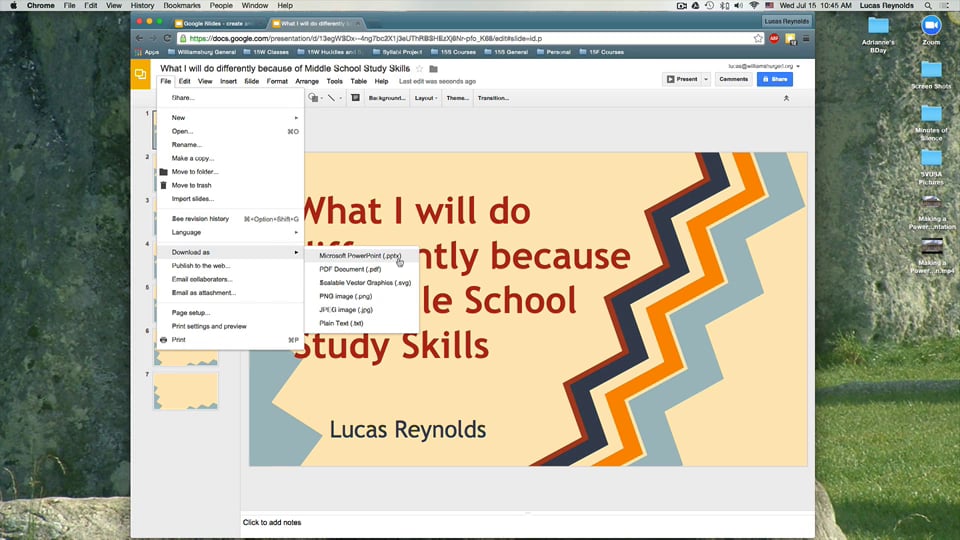960x540 pixels.
Task: Expand the account email dropdown
Action: point(798,66)
